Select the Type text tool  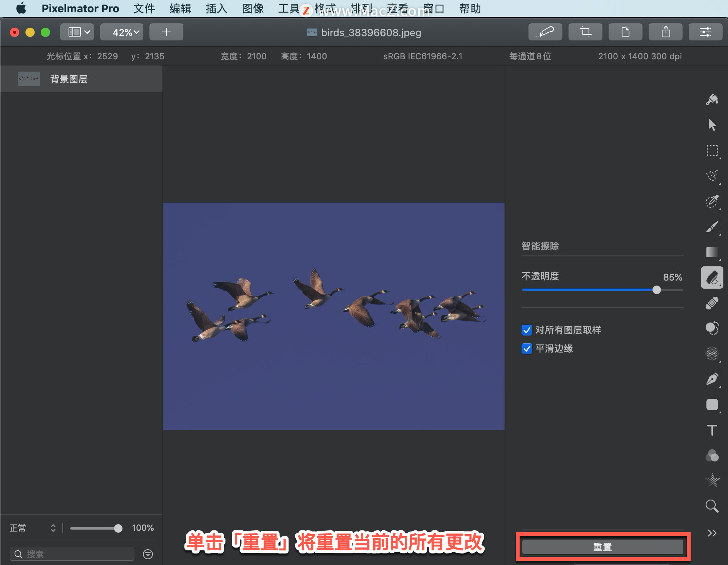click(712, 430)
